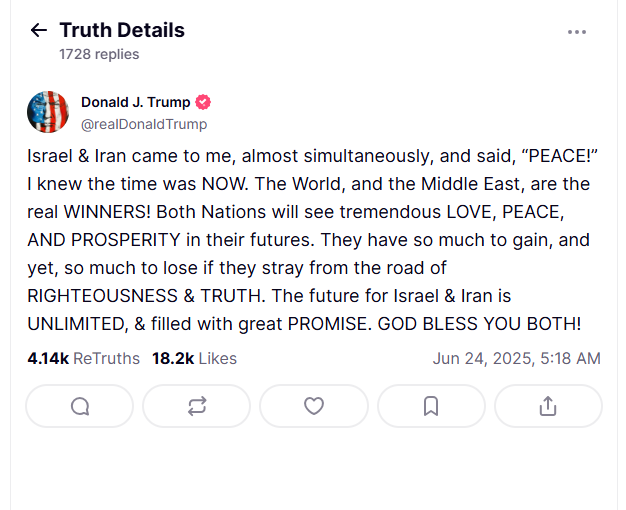
Task: ReTruth this post using the arrows icon
Action: point(197,405)
